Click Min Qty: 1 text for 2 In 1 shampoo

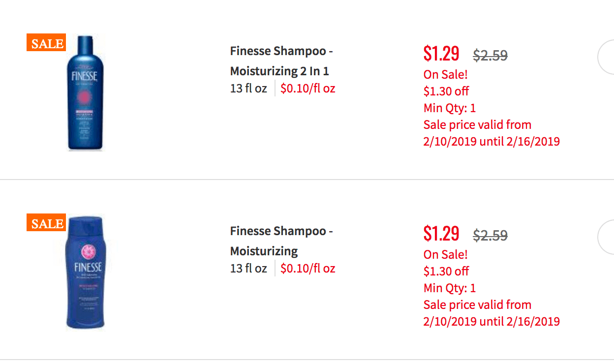450,108
